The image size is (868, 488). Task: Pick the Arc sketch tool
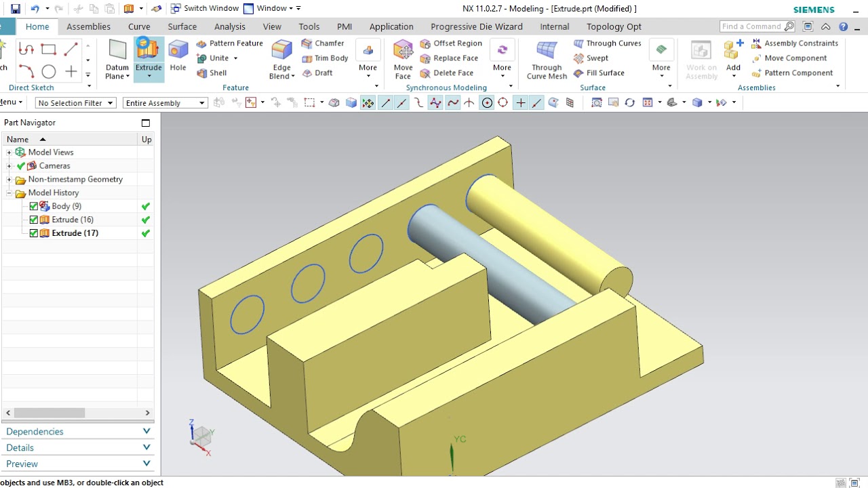[26, 71]
